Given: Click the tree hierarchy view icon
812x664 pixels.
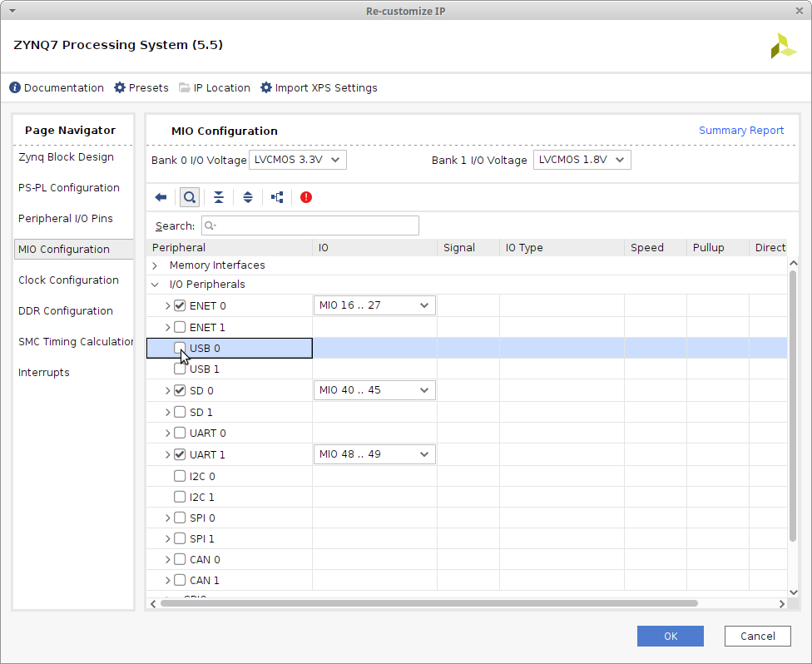Looking at the screenshot, I should point(277,197).
